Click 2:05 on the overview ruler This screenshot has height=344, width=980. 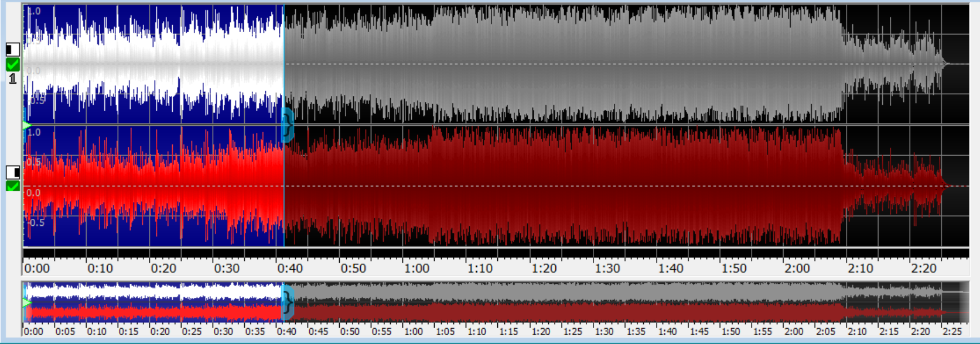(825, 332)
